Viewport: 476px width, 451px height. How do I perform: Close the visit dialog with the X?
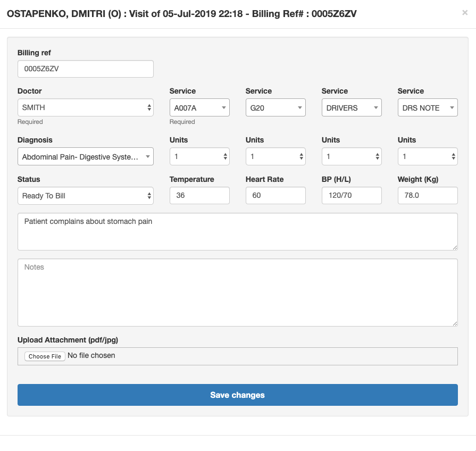point(464,13)
